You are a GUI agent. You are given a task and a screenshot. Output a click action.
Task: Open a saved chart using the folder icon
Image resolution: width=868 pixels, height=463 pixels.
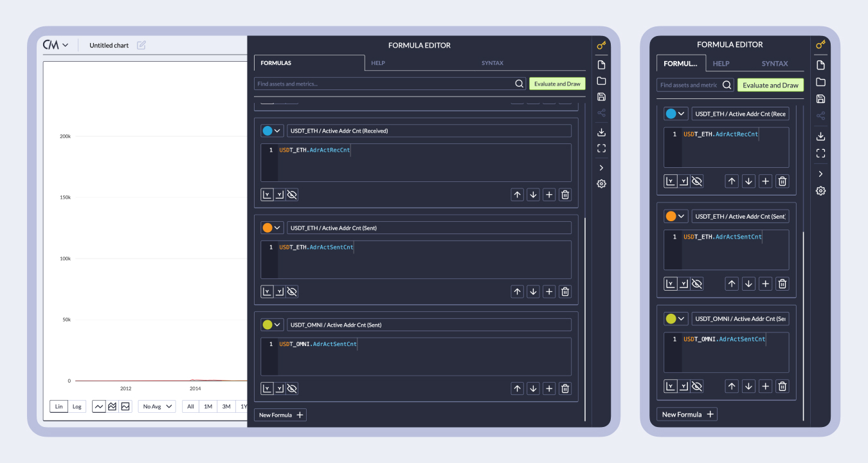pos(601,80)
